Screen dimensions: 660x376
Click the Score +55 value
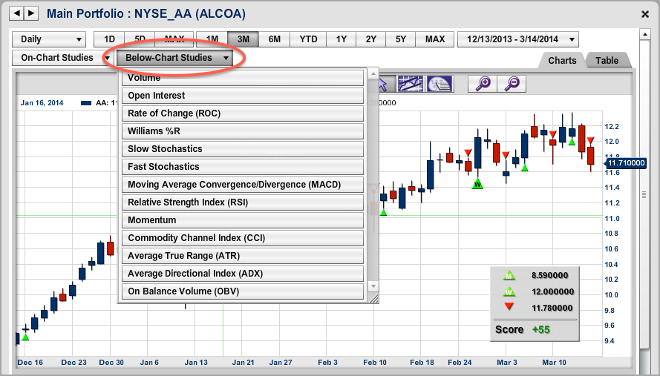pyautogui.click(x=541, y=330)
